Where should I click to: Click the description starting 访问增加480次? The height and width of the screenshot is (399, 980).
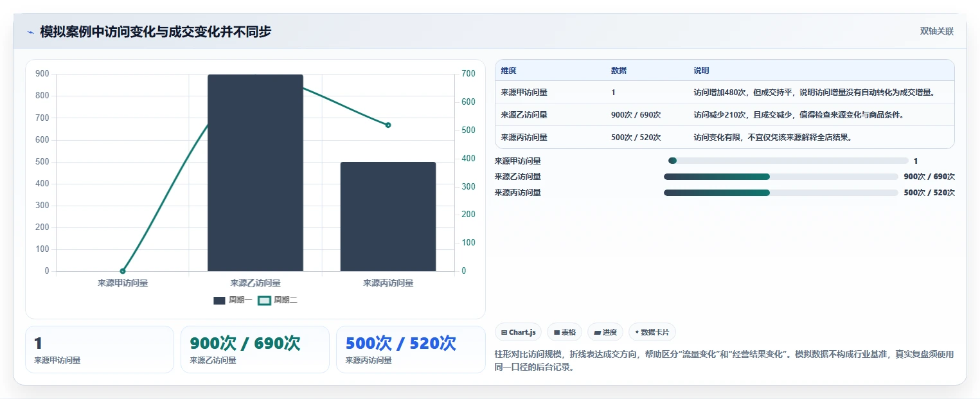point(814,93)
